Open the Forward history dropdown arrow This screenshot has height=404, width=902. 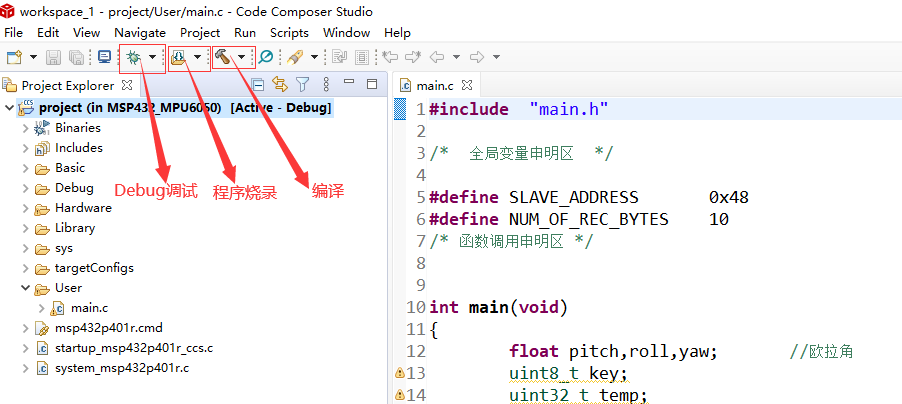(496, 57)
